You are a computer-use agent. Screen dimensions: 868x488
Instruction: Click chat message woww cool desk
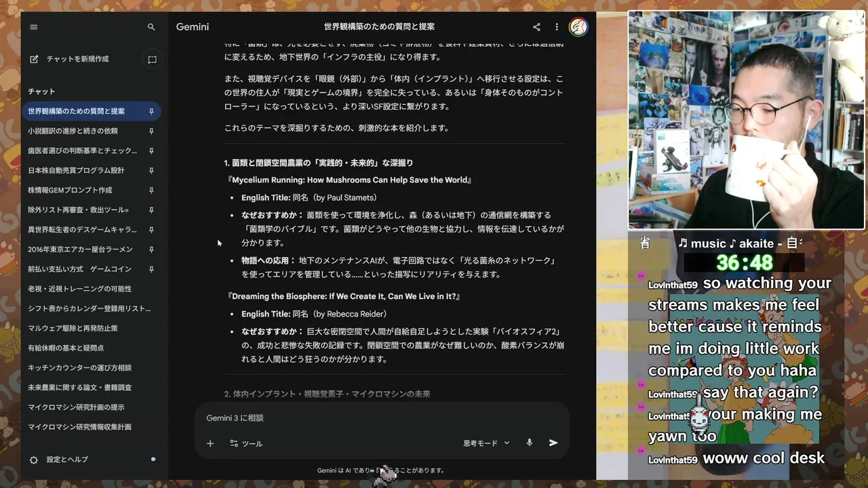pyautogui.click(x=764, y=458)
